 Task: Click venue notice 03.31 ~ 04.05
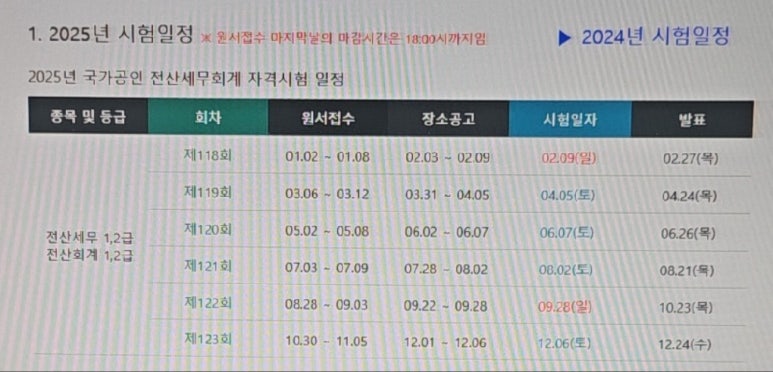pos(447,195)
